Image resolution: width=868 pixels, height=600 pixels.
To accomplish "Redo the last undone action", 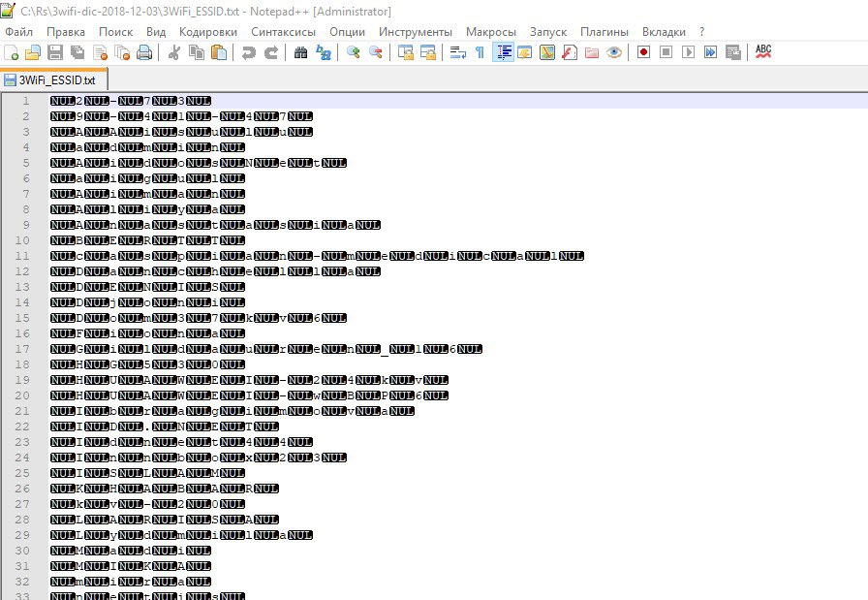I will [x=271, y=52].
